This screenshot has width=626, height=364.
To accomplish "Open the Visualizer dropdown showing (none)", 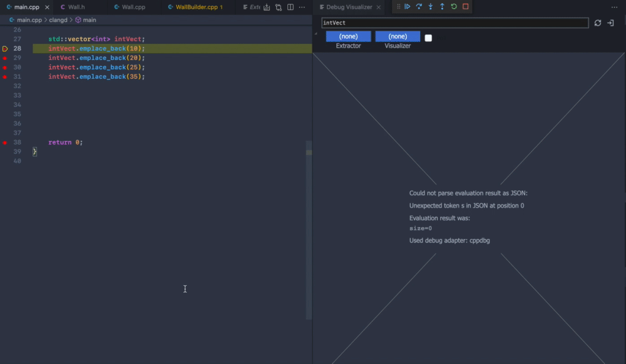I will [398, 36].
